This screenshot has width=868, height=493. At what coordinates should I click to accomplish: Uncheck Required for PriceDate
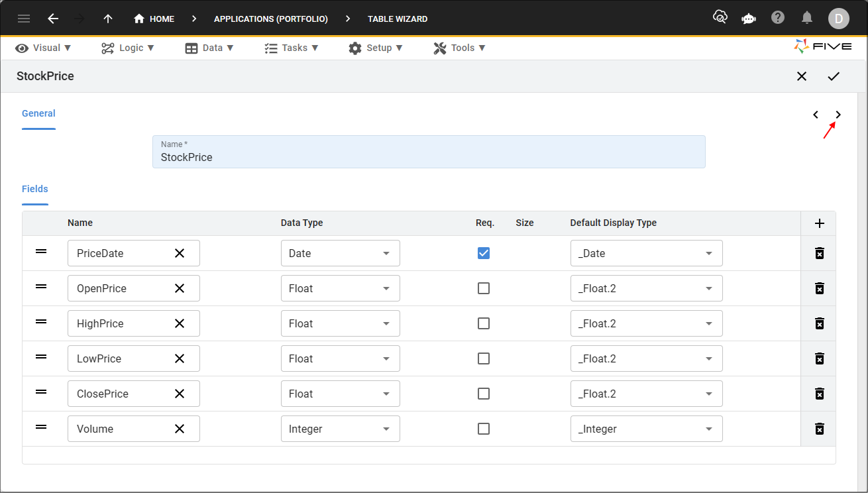point(484,253)
